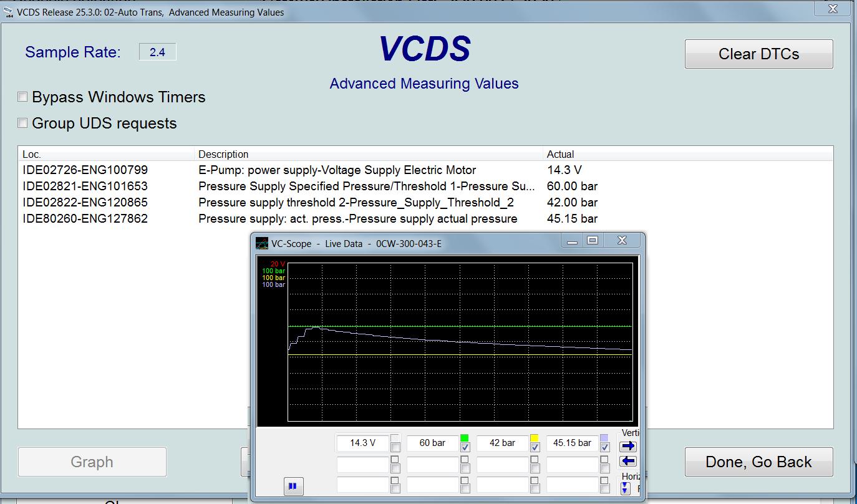Click the red 20 V scale label
857x504 pixels.
[x=278, y=264]
